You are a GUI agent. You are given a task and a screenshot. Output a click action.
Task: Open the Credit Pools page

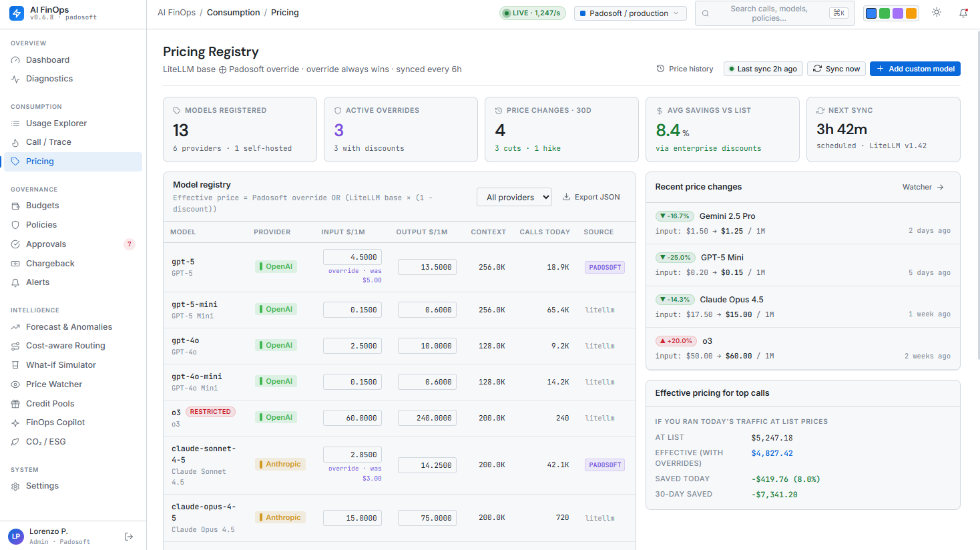coord(73,404)
